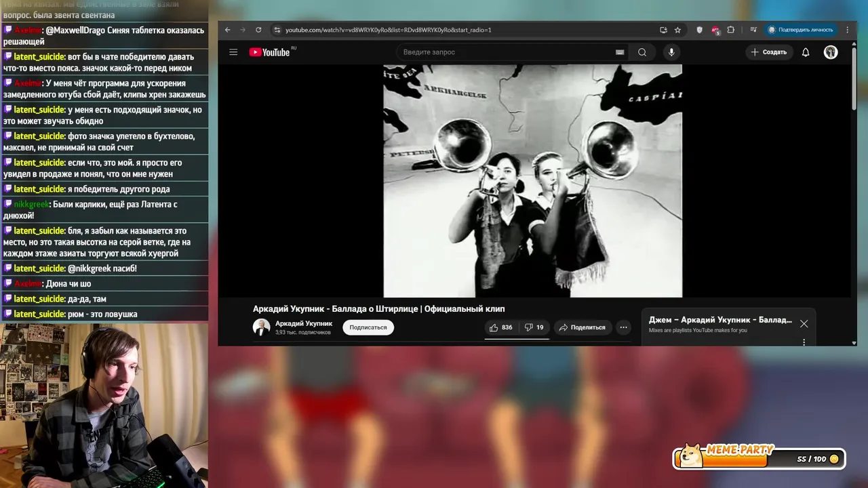Open the extensions puzzle menu
Screen dimensions: 868x488
tap(730, 30)
